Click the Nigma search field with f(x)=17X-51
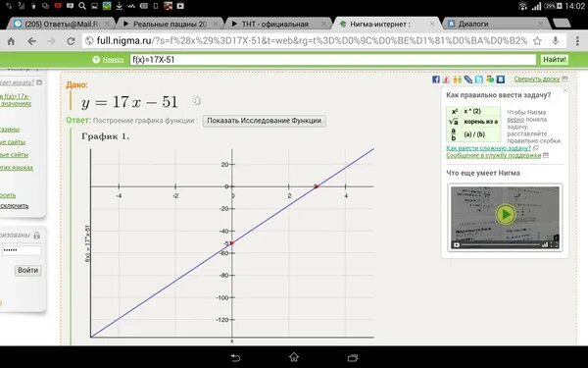This screenshot has width=588, height=368. click(333, 59)
